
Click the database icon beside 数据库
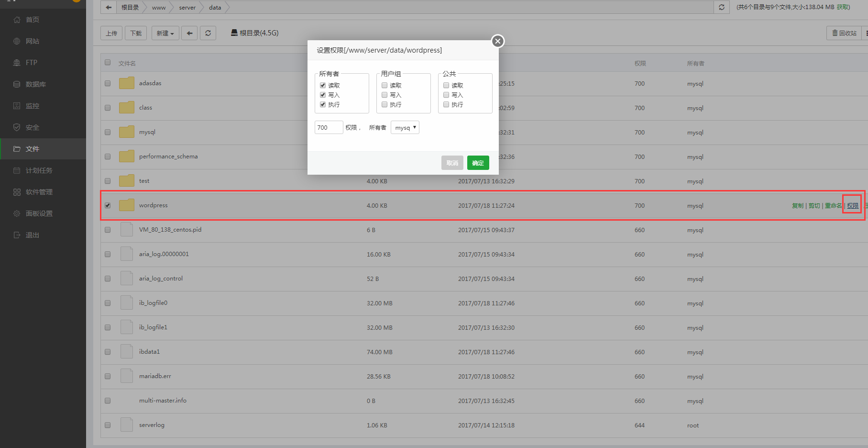(x=17, y=84)
